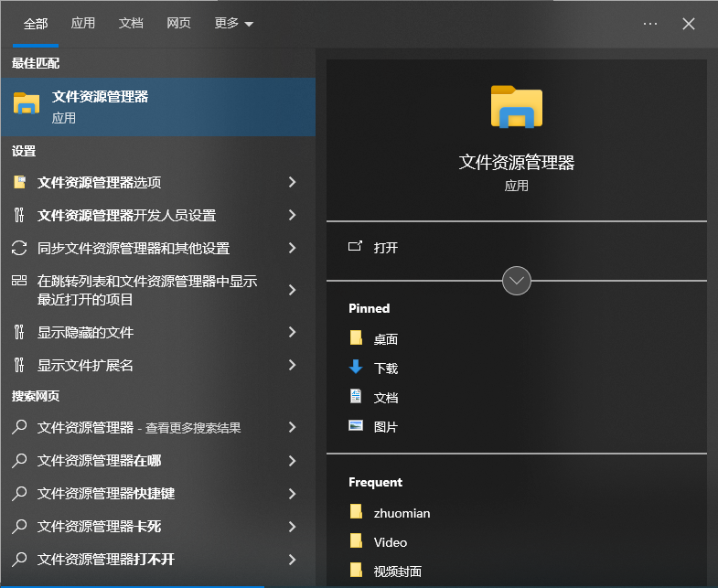This screenshot has height=588, width=718.
Task: Open the 更多 filter dropdown
Action: coord(234,24)
